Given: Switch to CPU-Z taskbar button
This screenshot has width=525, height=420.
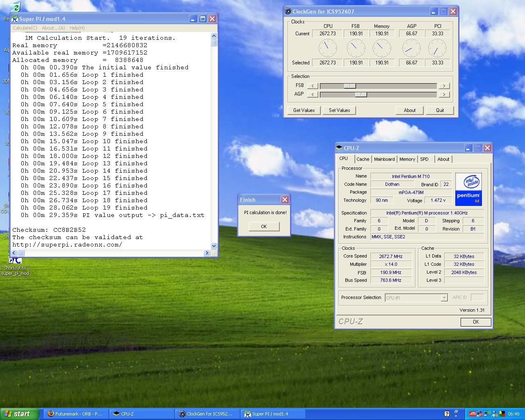Looking at the screenshot, I should click(x=142, y=414).
